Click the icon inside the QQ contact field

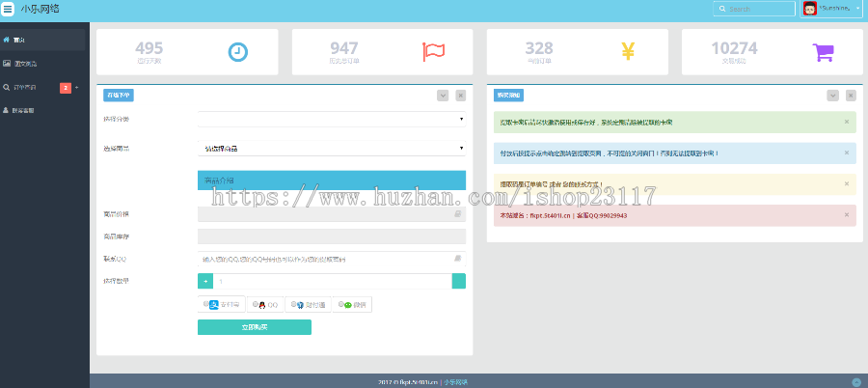(x=458, y=259)
